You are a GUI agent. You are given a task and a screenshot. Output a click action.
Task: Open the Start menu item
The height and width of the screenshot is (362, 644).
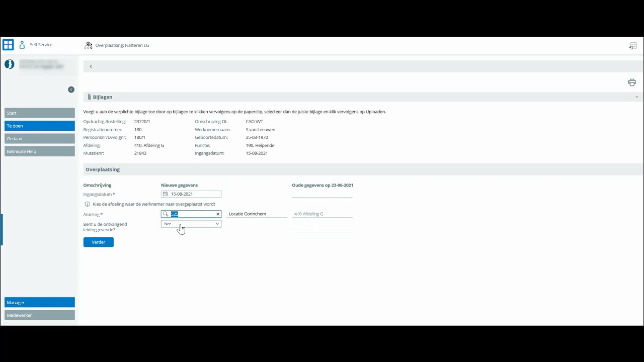(40, 113)
